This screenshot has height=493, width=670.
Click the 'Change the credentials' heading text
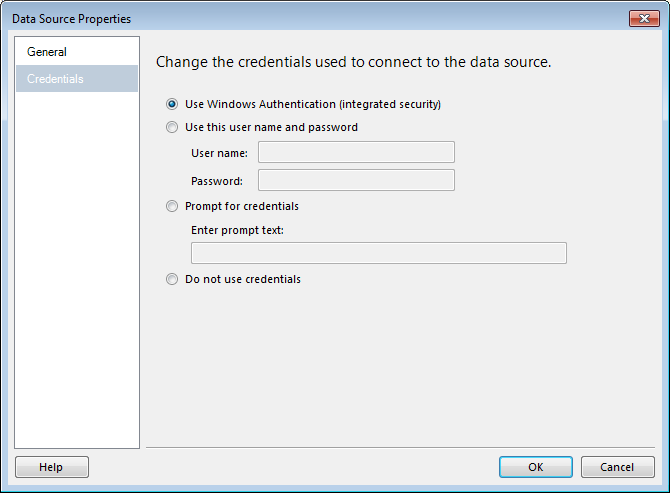tap(353, 62)
